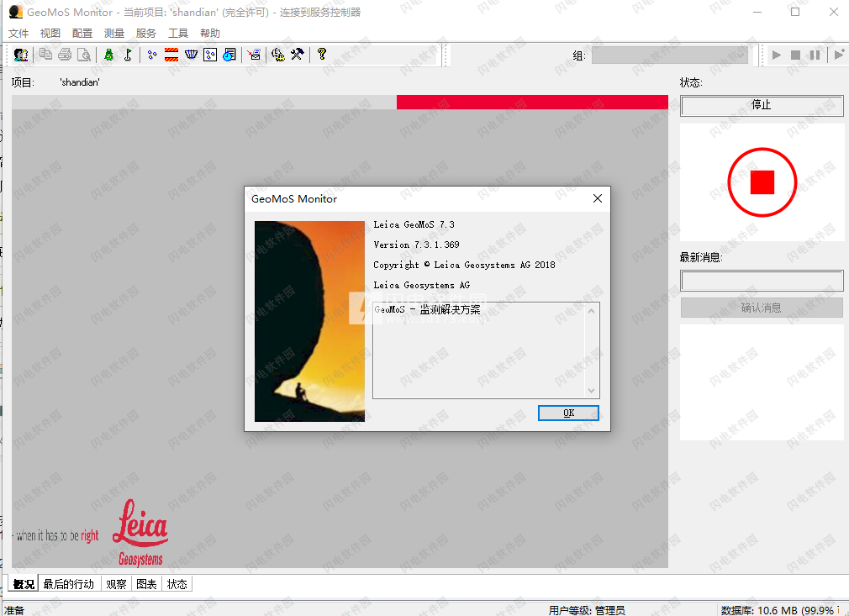The width and height of the screenshot is (849, 616).
Task: Click the clock with gear icon
Action: (277, 54)
